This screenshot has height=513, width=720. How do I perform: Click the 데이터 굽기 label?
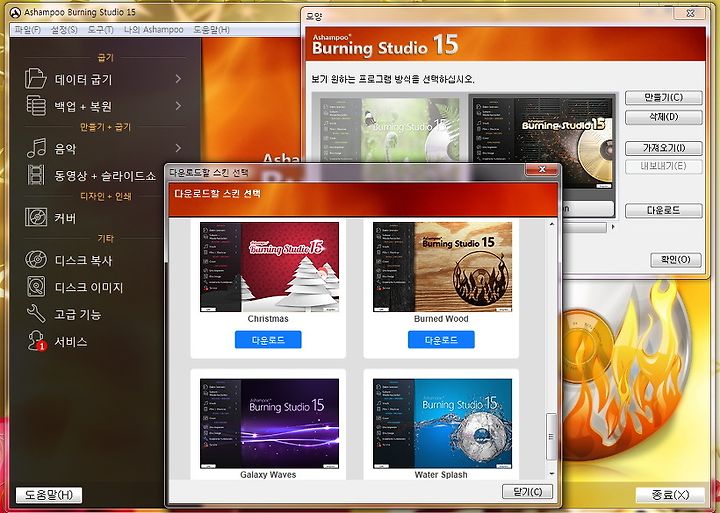[x=83, y=79]
